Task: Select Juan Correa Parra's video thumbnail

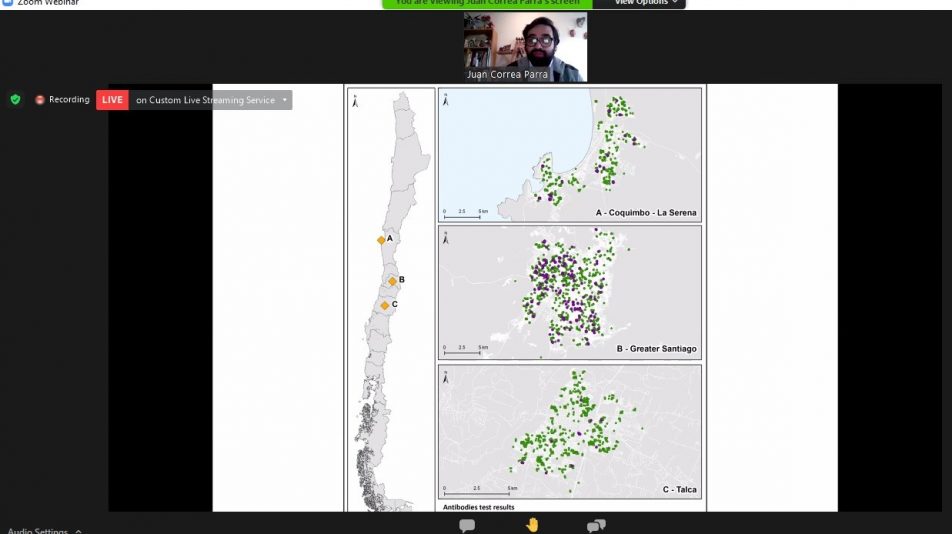Action: (525, 46)
